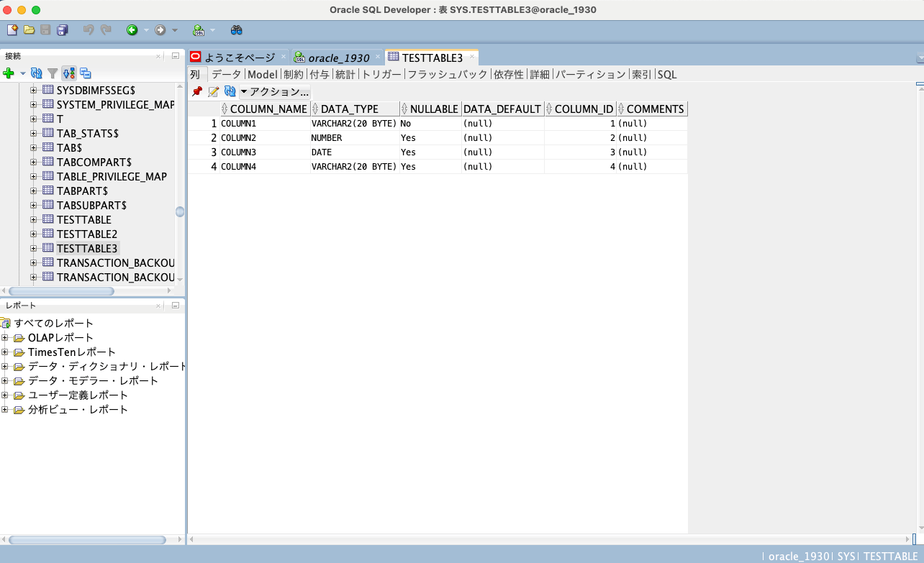Close the TESTTABLE3 tab
This screenshot has height=563, width=924.
(x=472, y=58)
